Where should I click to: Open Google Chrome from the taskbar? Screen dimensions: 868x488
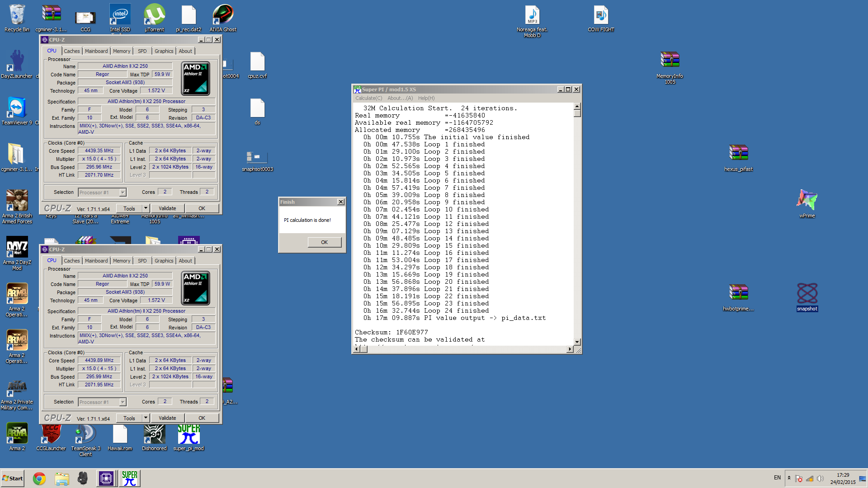(39, 479)
